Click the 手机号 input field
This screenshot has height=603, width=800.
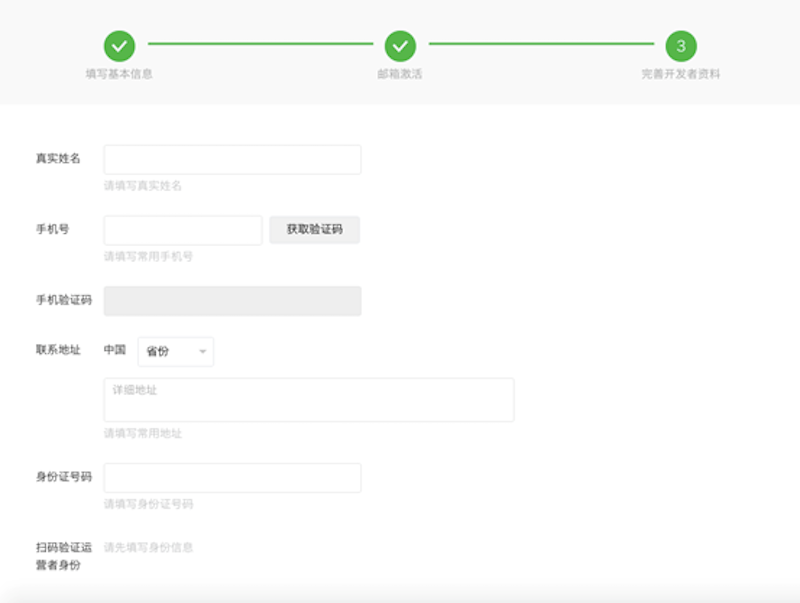182,230
